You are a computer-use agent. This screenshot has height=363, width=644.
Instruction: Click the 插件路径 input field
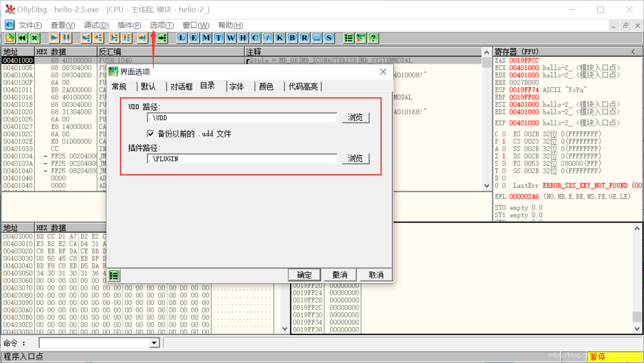(x=242, y=159)
